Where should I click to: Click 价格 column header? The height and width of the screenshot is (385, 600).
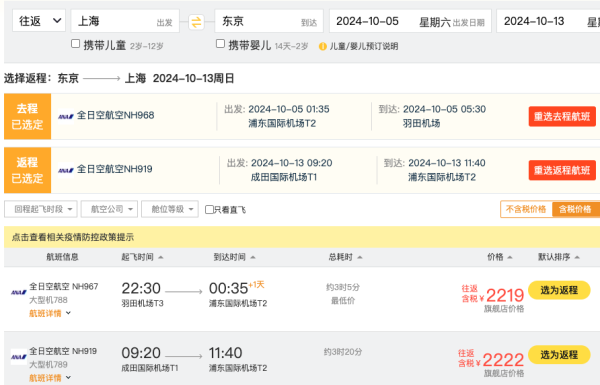(495, 257)
